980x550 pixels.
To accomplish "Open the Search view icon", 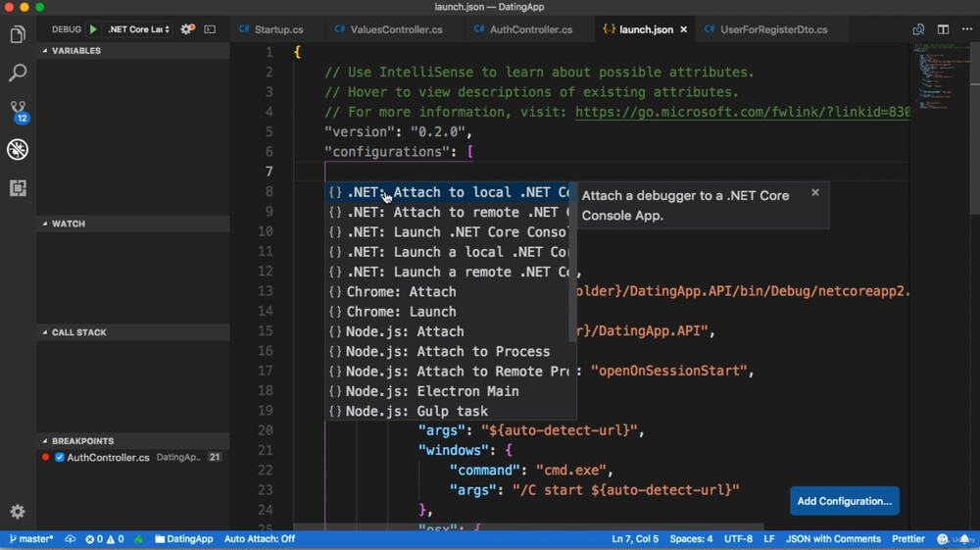I will coord(18,73).
